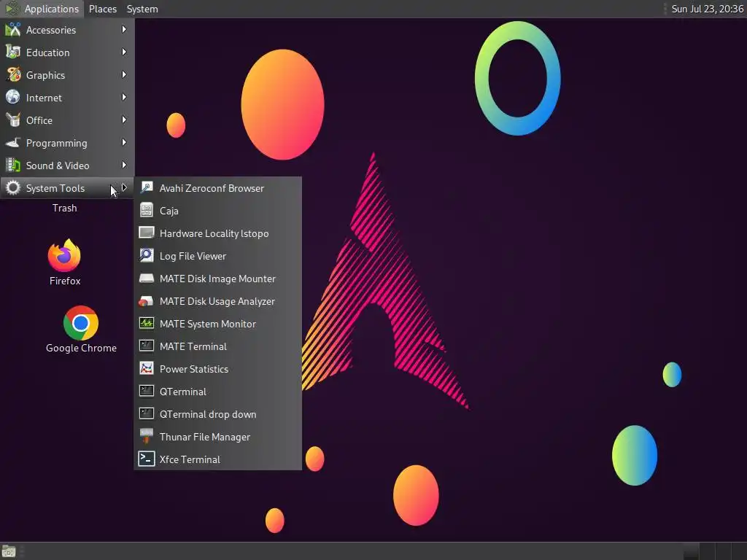Select the Programming menu label
The height and width of the screenshot is (560, 747).
tap(57, 144)
